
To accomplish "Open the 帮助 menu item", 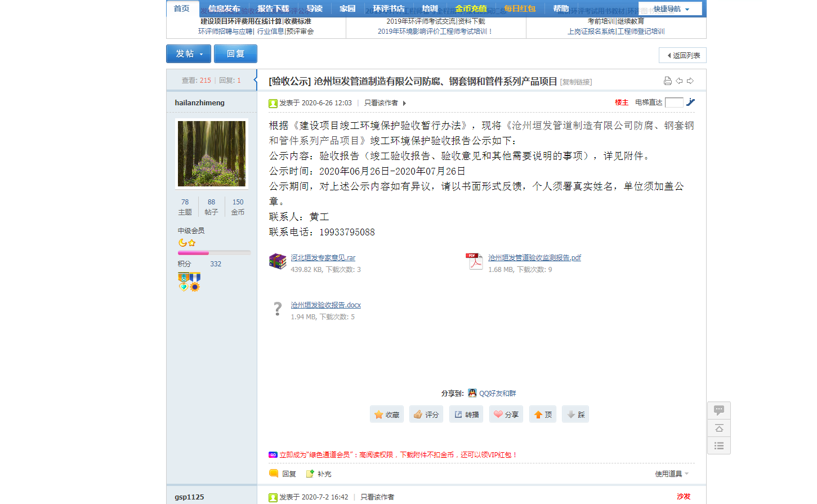I will click(561, 8).
